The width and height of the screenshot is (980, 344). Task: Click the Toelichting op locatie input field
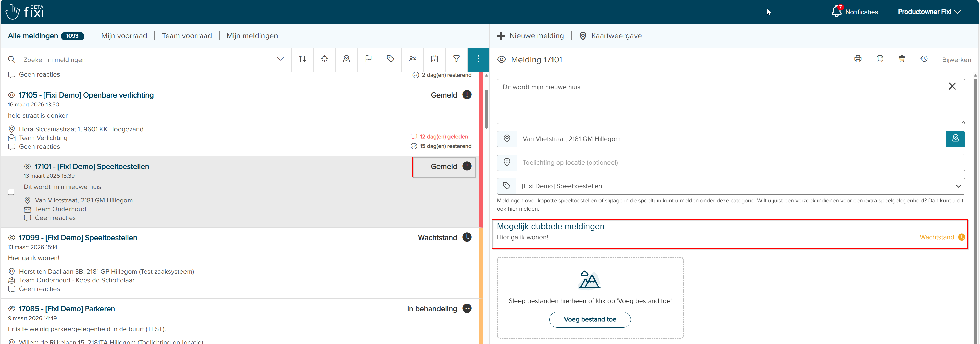pyautogui.click(x=740, y=163)
